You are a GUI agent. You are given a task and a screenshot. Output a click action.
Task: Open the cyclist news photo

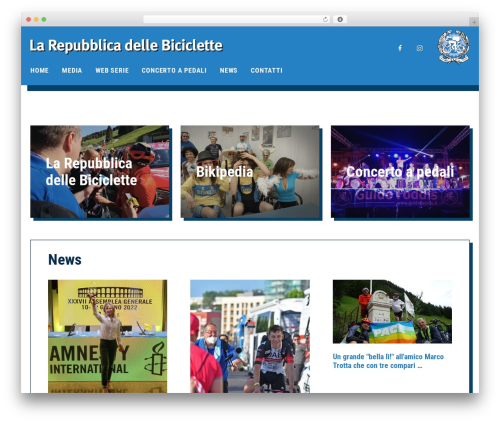[x=250, y=336]
